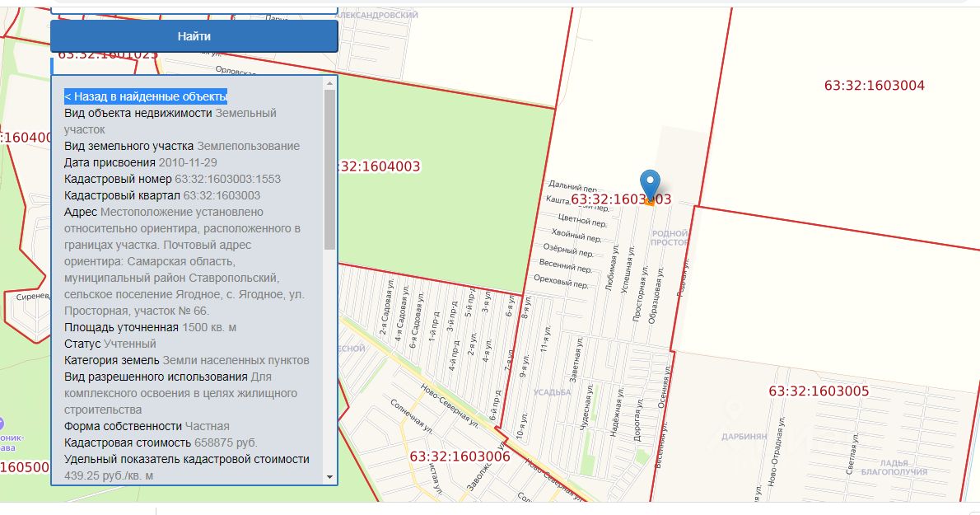Image resolution: width=980 pixels, height=515 pixels.
Task: Click the Найти search button
Action: point(194,36)
